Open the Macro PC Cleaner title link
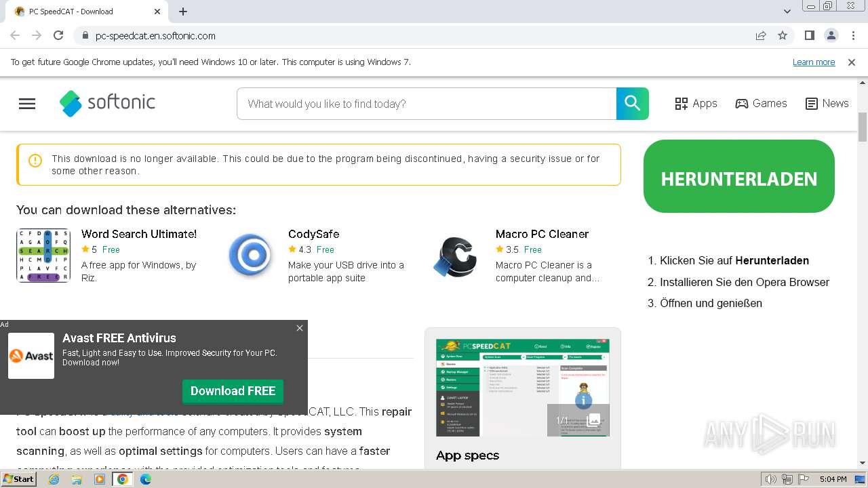The width and height of the screenshot is (868, 488). [542, 234]
